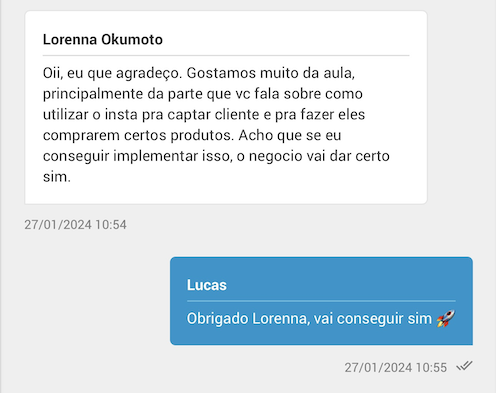Click the divider line under Lorenna Okumoto
This screenshot has width=496, height=393.
click(x=226, y=55)
